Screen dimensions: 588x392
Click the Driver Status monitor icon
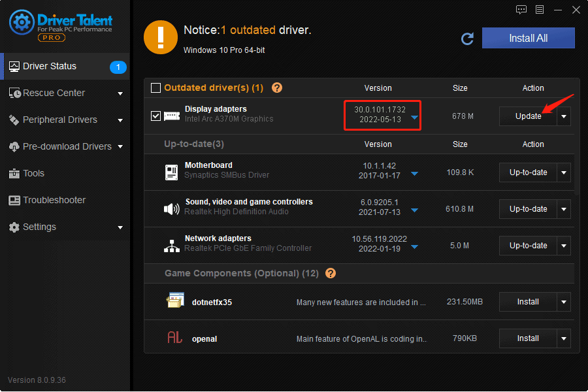(14, 67)
